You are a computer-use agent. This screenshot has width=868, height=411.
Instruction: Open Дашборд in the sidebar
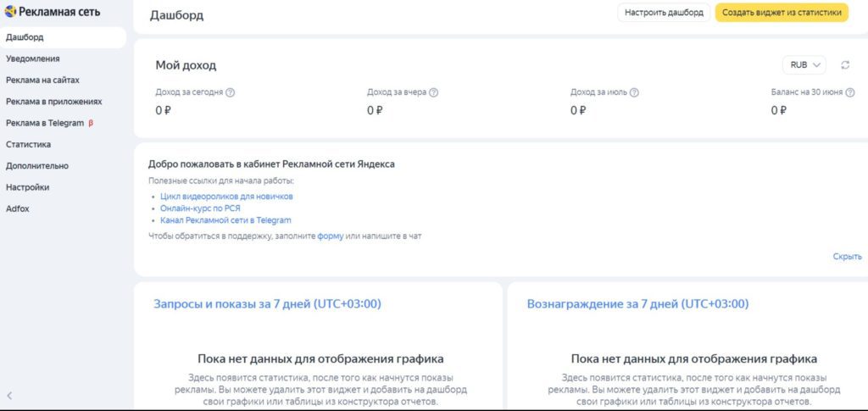(x=63, y=37)
